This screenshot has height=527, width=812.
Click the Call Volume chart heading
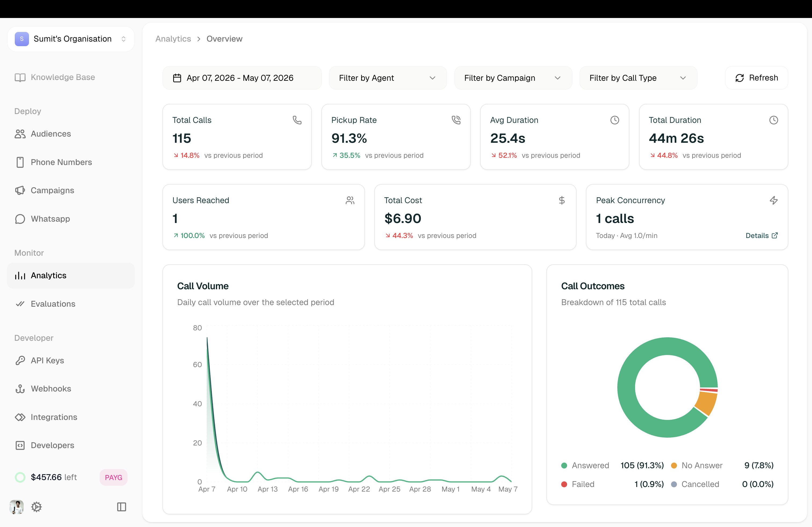click(203, 286)
